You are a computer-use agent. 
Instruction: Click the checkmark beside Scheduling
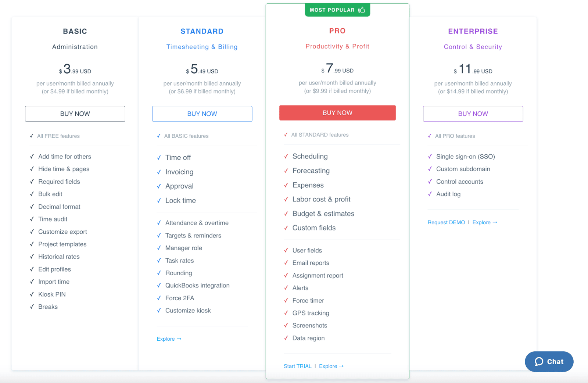(x=286, y=156)
